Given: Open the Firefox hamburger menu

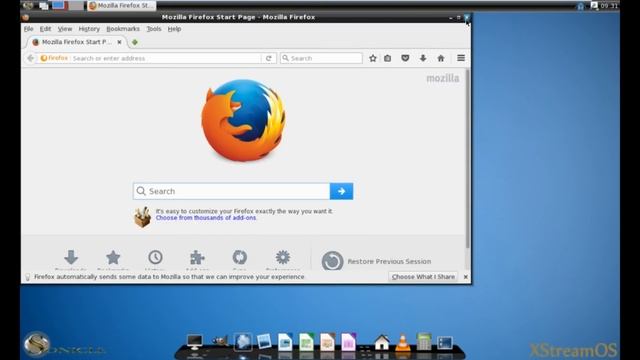Looking at the screenshot, I should pyautogui.click(x=461, y=58).
